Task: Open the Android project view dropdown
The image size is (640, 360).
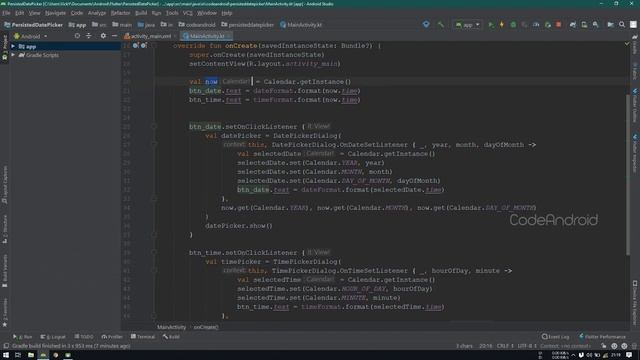Action: click(31, 36)
